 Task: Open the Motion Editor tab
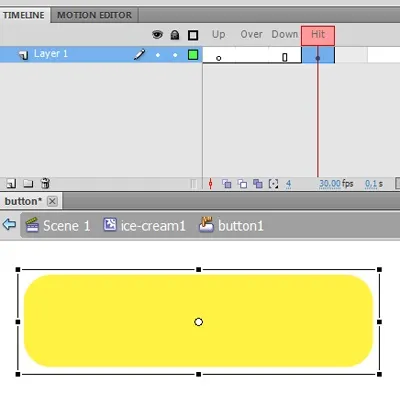click(94, 15)
